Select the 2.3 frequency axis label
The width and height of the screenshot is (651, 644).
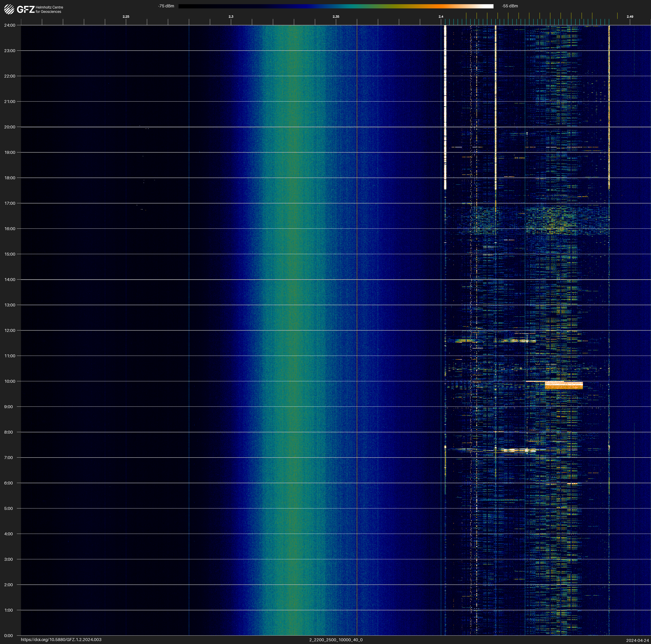click(x=231, y=17)
